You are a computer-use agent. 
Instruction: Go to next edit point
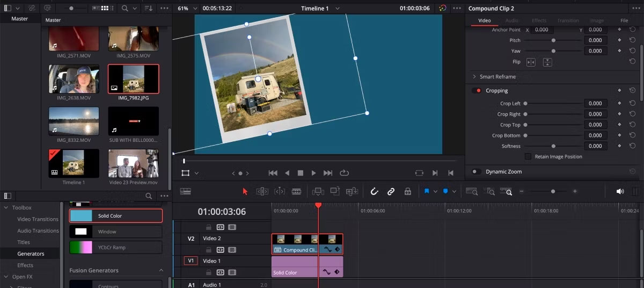[x=435, y=173]
